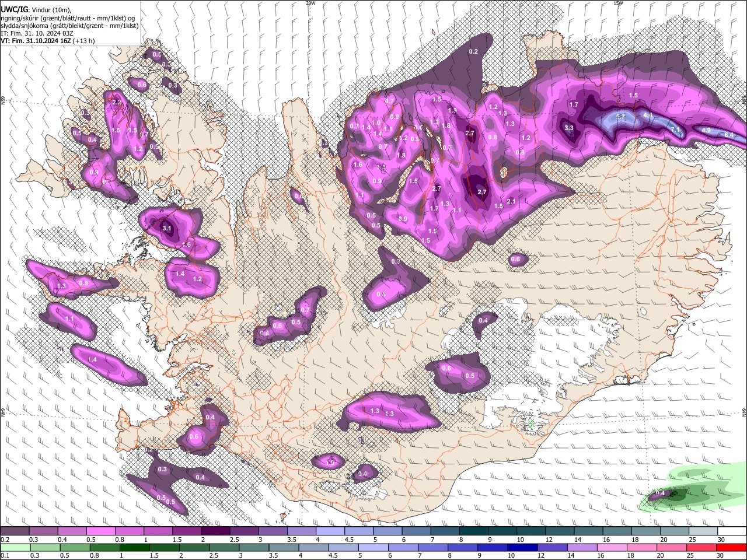Click the 'VT: Fim. 31.10.2024 16Z (+13 h)' line
The height and width of the screenshot is (560, 747).
pos(47,41)
